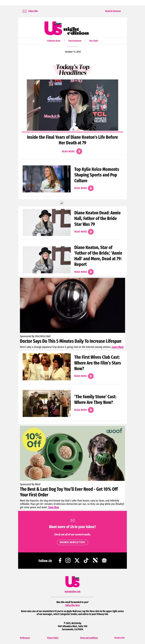Click Learn More on Vital Wrist Ball ad

tap(117, 347)
